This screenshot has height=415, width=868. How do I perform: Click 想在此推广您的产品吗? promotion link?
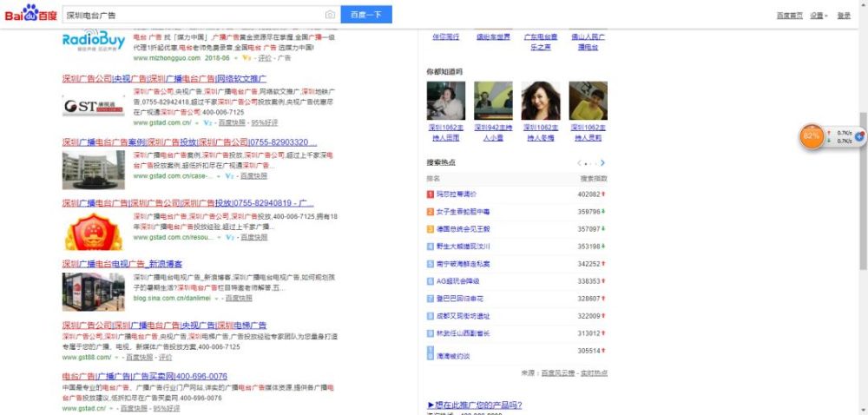[x=475, y=405]
